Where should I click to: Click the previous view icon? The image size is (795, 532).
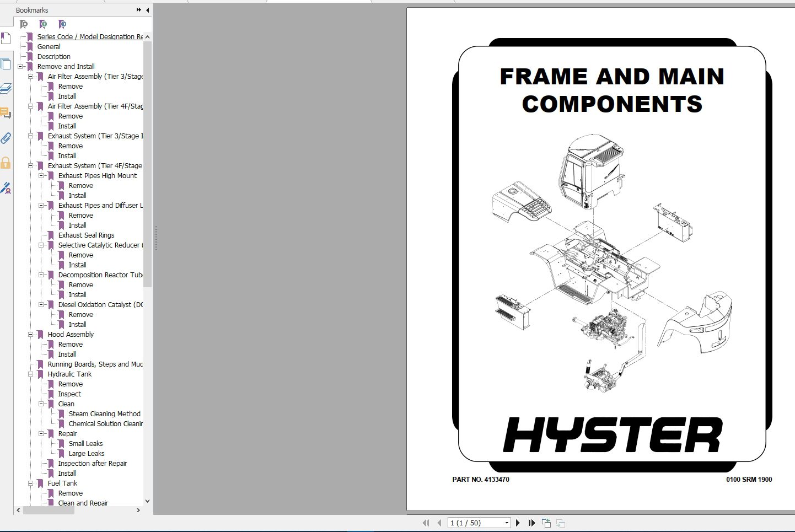click(x=546, y=523)
